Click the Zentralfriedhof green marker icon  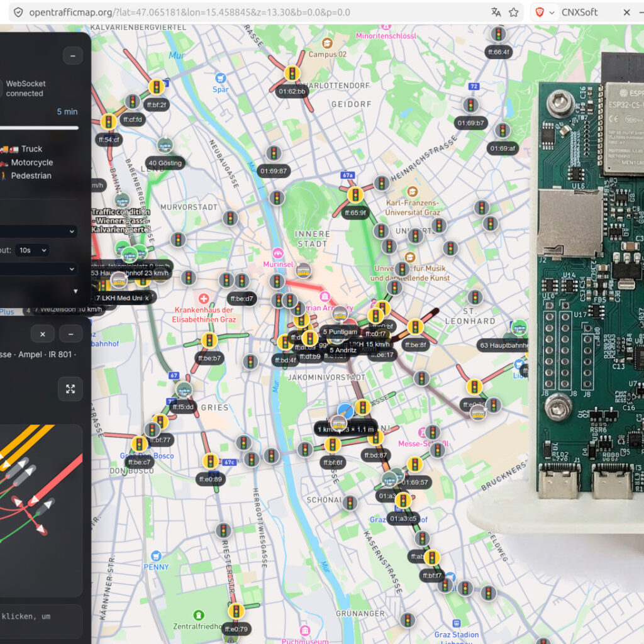coord(199,615)
